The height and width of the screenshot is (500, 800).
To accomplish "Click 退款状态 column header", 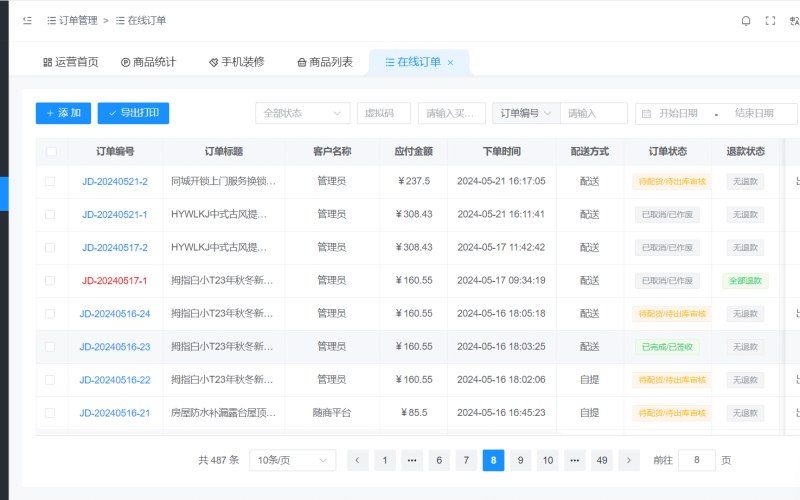I will [745, 152].
